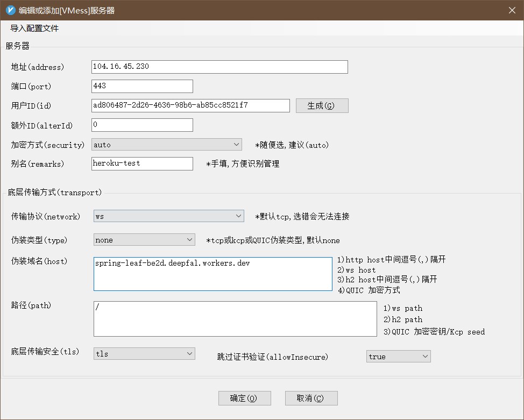524x420 pixels.
Task: Click the 底层传输方式(transport) group label
Action: pyautogui.click(x=55, y=193)
